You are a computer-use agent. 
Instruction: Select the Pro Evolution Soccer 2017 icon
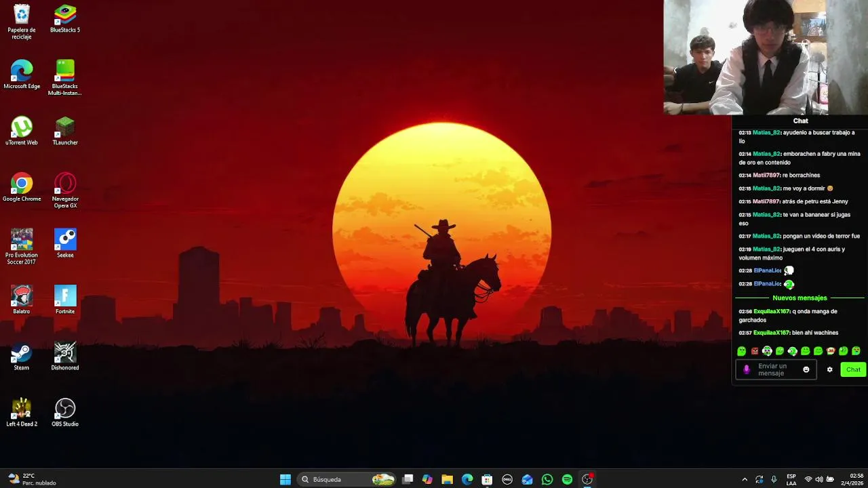pyautogui.click(x=22, y=246)
